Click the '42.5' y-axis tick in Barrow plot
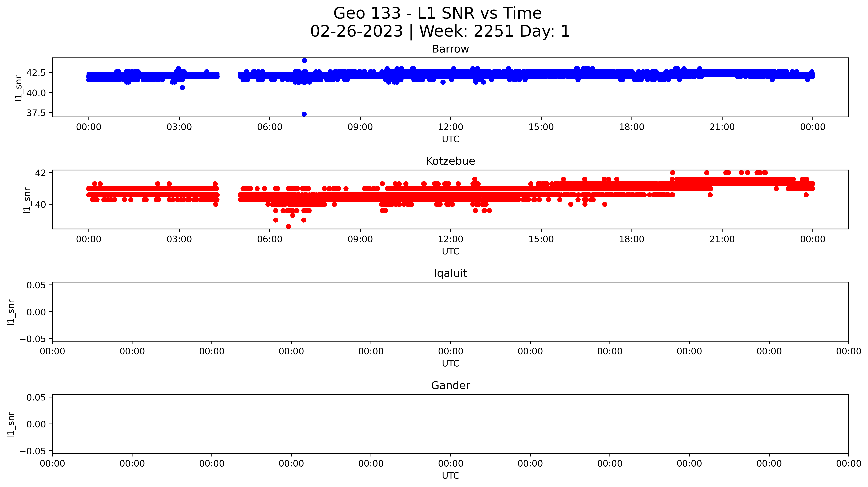The width and height of the screenshot is (868, 487). point(36,72)
